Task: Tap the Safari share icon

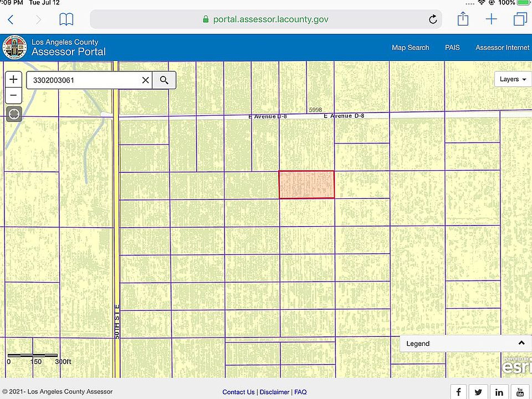Action: pos(463,19)
